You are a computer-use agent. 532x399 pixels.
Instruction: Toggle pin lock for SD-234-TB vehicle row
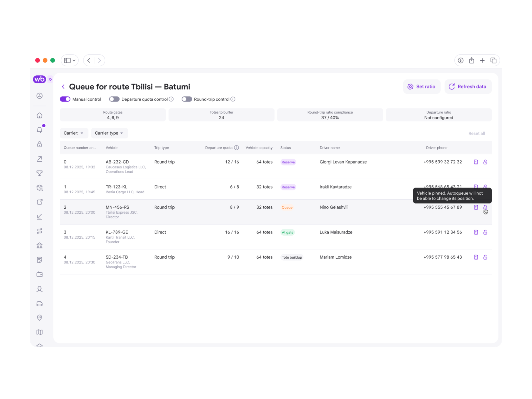coord(485,257)
